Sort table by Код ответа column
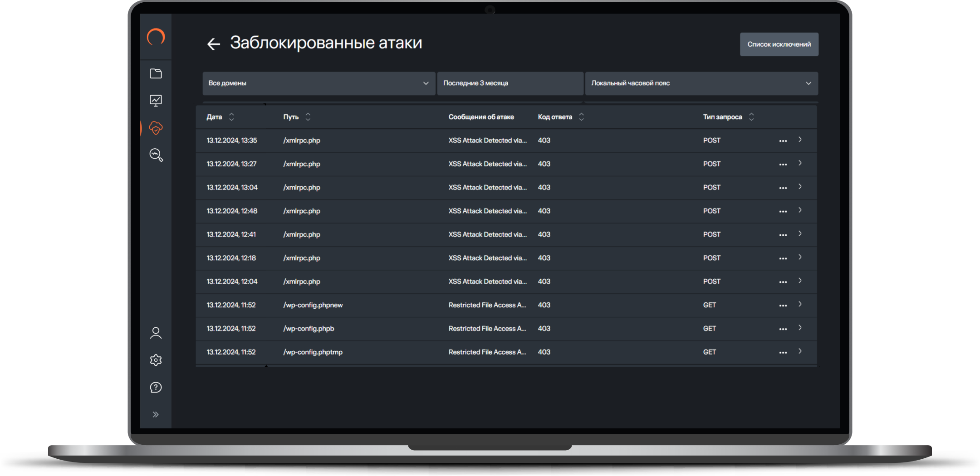 click(581, 117)
